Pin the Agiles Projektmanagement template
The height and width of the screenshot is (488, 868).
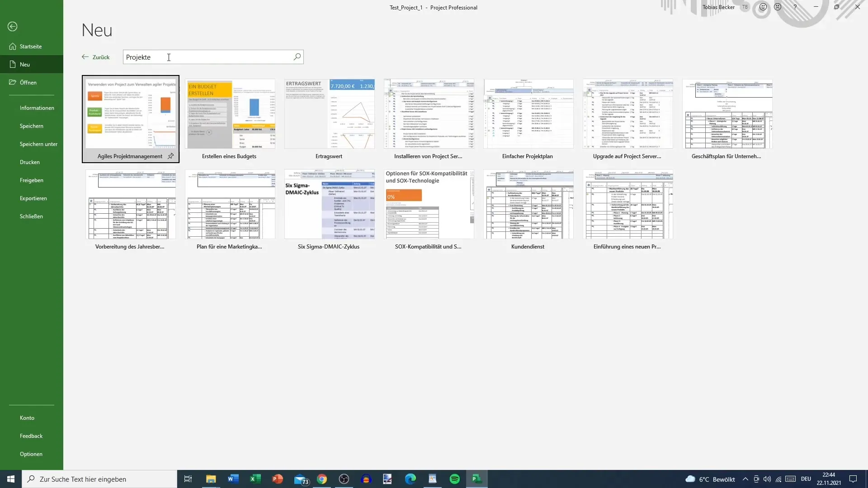171,156
